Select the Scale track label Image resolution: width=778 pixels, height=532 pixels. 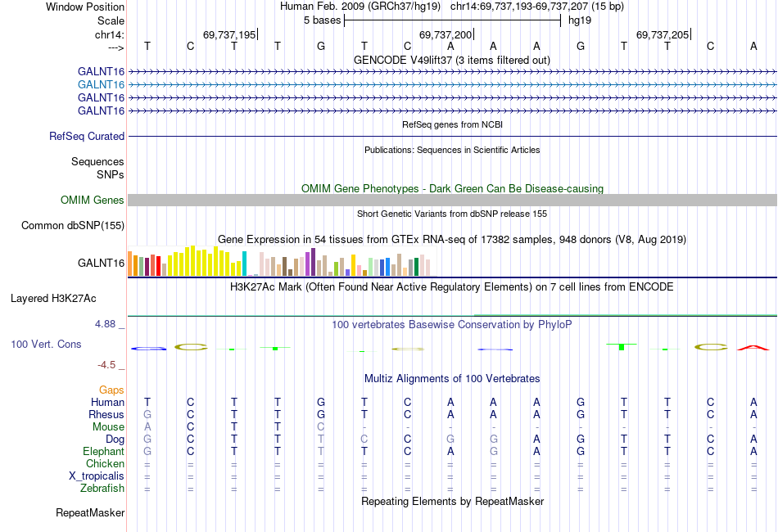(x=111, y=20)
